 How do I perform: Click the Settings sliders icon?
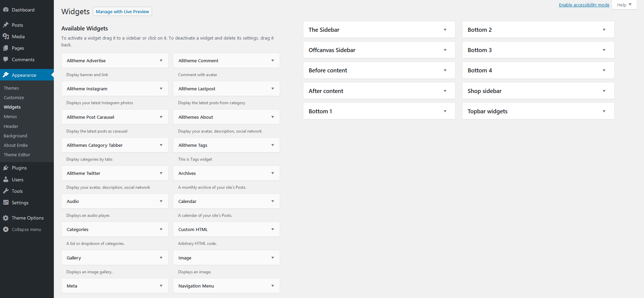(6, 203)
